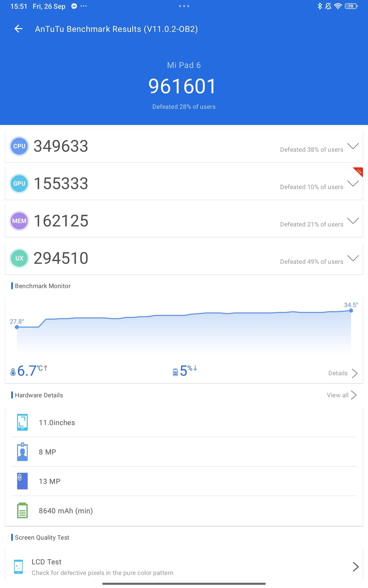Tap the CPU score badge icon
The image size is (368, 588).
19,146
